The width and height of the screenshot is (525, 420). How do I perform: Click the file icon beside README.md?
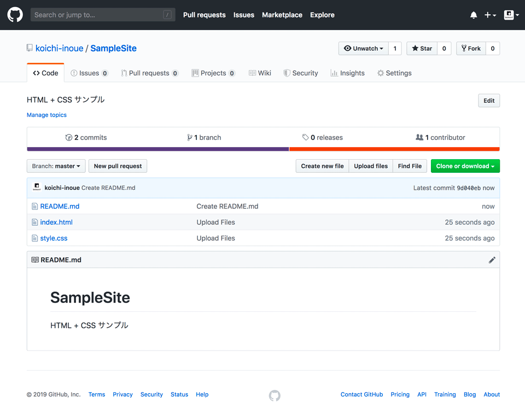coord(34,207)
